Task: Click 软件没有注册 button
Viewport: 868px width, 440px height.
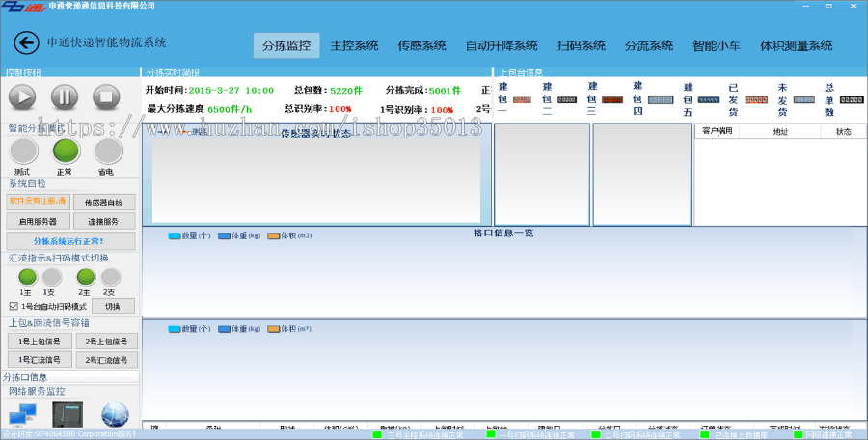Action: pos(39,202)
